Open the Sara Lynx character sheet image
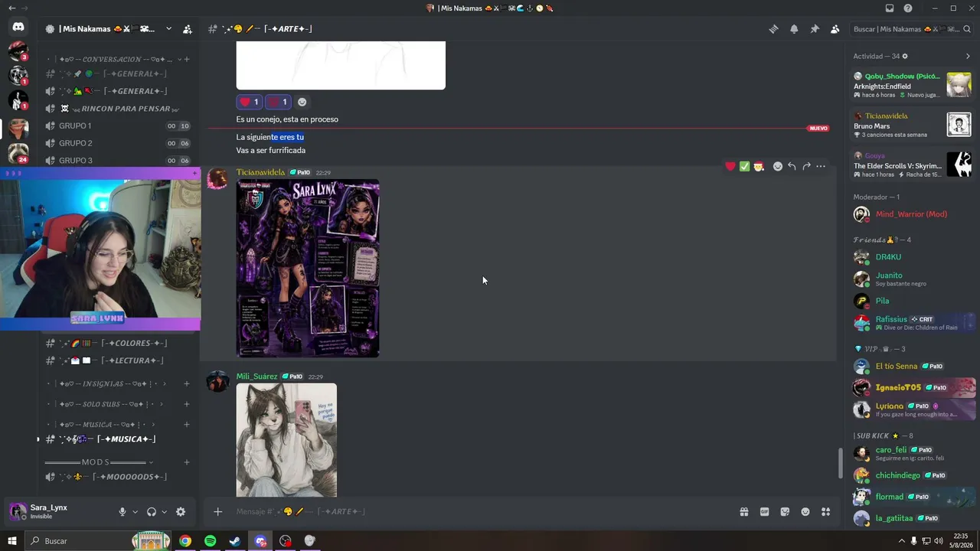Viewport: 980px width, 551px height. tap(308, 269)
